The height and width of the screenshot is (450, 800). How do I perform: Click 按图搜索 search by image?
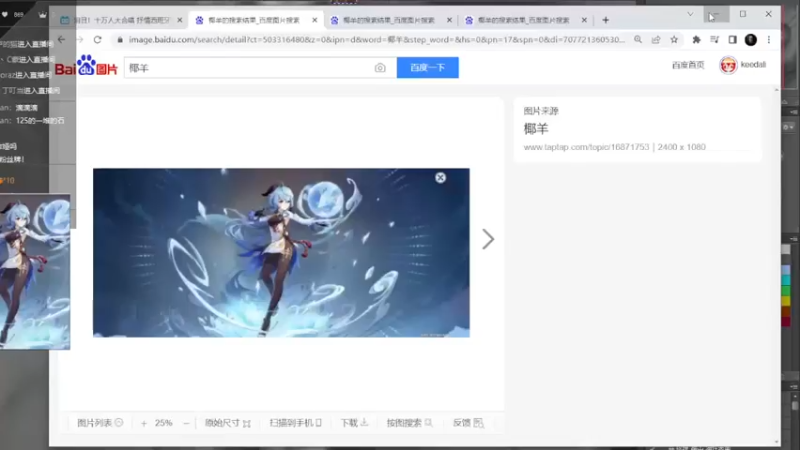(x=409, y=423)
